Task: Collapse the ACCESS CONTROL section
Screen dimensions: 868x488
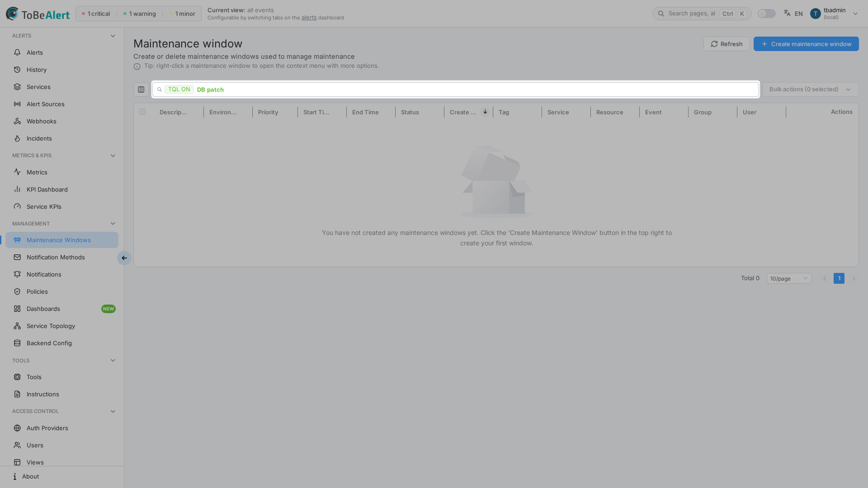Action: click(x=113, y=411)
